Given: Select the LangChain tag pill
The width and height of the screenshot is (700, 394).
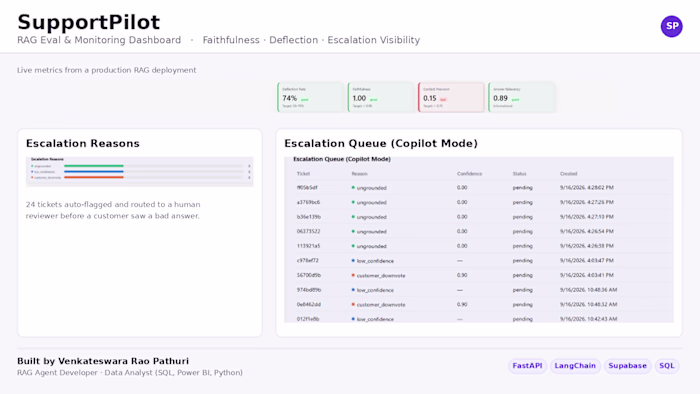Looking at the screenshot, I should coord(575,366).
